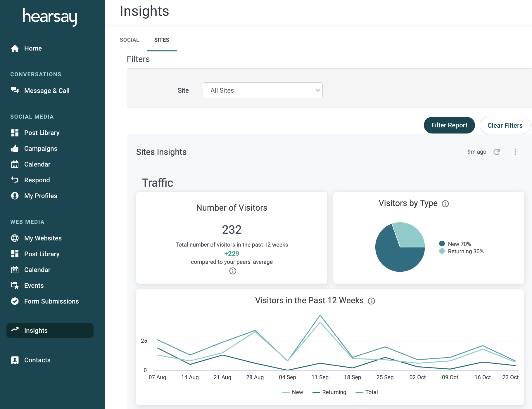Toggle the Returning series in chart legend
532x409 pixels.
pyautogui.click(x=329, y=392)
